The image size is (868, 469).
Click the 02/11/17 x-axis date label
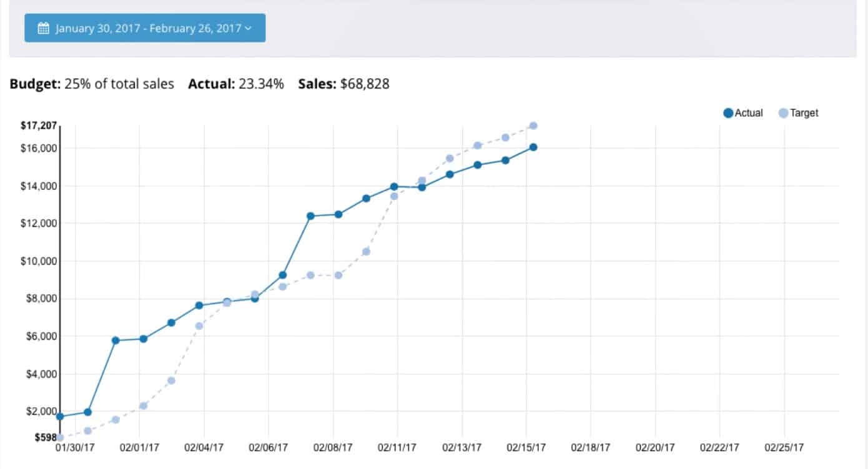(398, 448)
